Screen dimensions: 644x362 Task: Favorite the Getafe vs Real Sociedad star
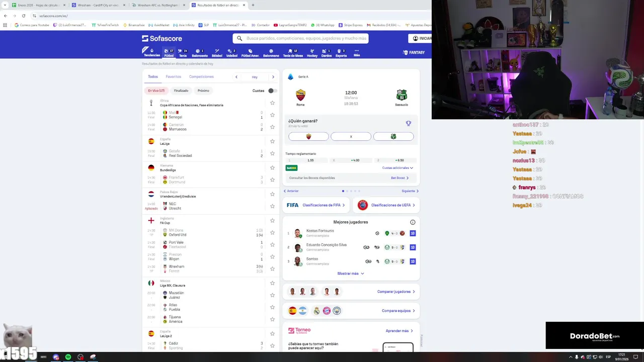[272, 153]
